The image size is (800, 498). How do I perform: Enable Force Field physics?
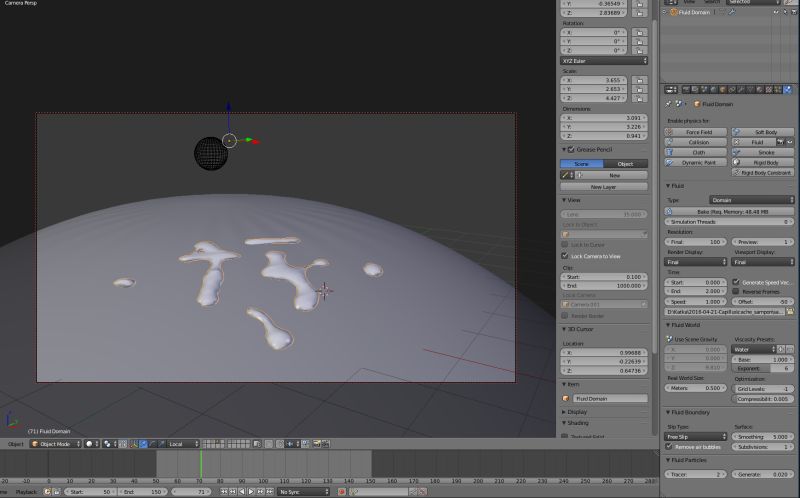click(696, 132)
